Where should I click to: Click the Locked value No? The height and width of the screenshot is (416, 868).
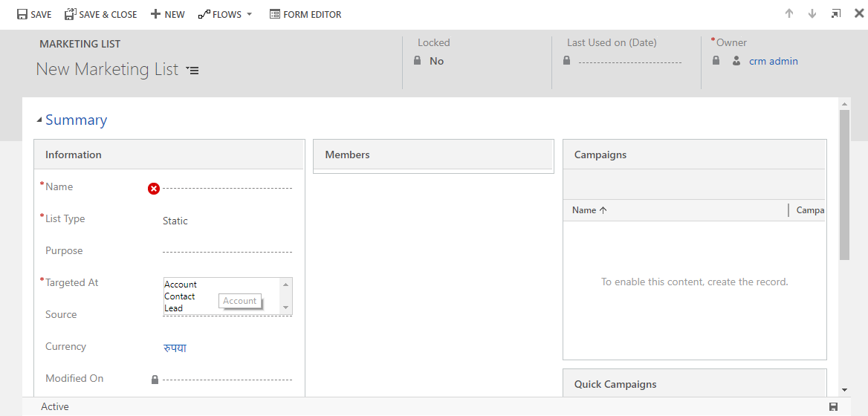click(436, 62)
